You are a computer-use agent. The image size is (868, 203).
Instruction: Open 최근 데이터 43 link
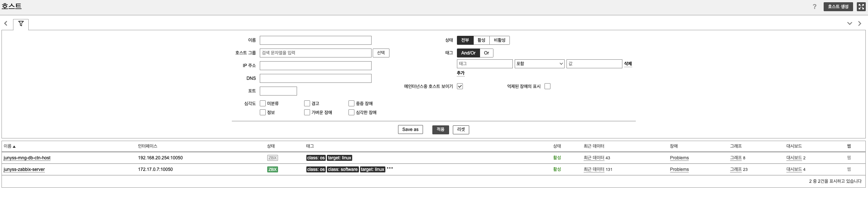click(x=594, y=158)
